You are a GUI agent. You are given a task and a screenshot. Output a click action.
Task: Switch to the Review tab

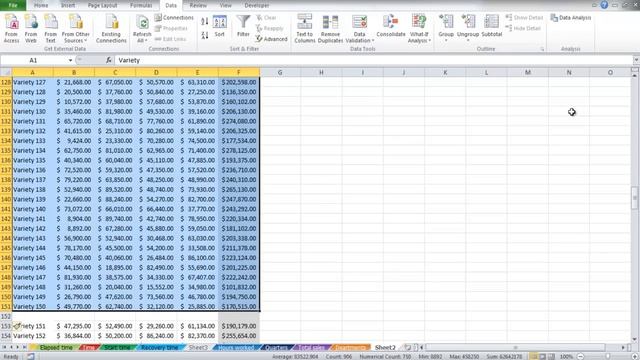(198, 5)
